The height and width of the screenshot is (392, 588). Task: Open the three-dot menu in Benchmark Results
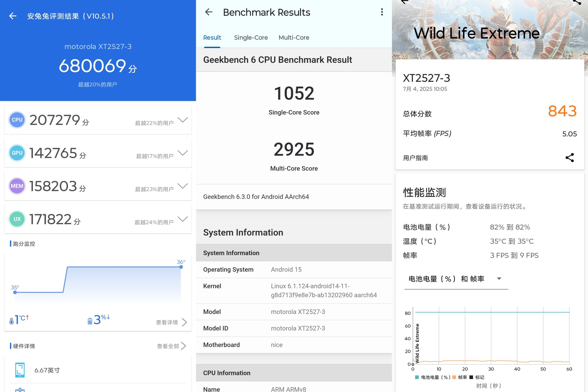(382, 12)
